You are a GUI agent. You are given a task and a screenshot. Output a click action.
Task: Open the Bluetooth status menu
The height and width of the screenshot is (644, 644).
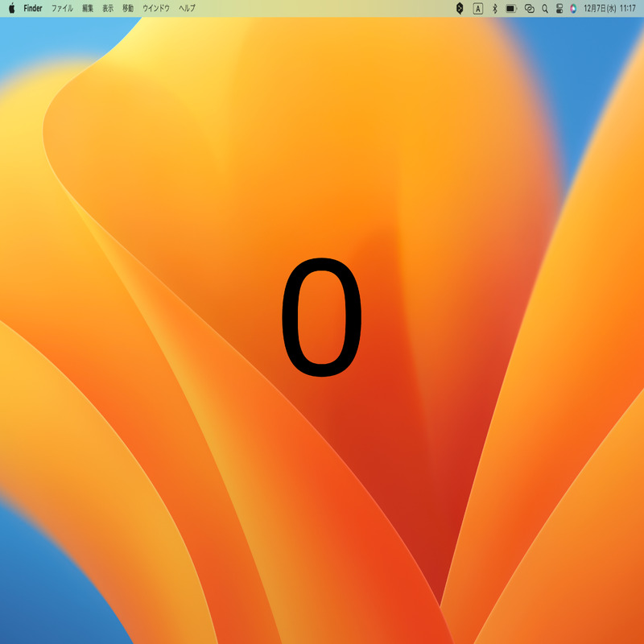point(495,9)
